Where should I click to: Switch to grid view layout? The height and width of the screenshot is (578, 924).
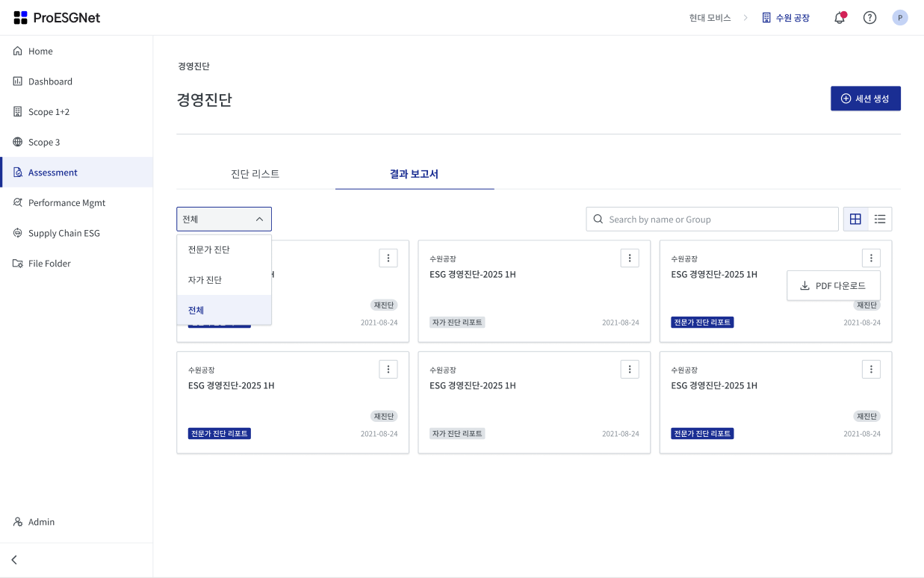tap(855, 219)
